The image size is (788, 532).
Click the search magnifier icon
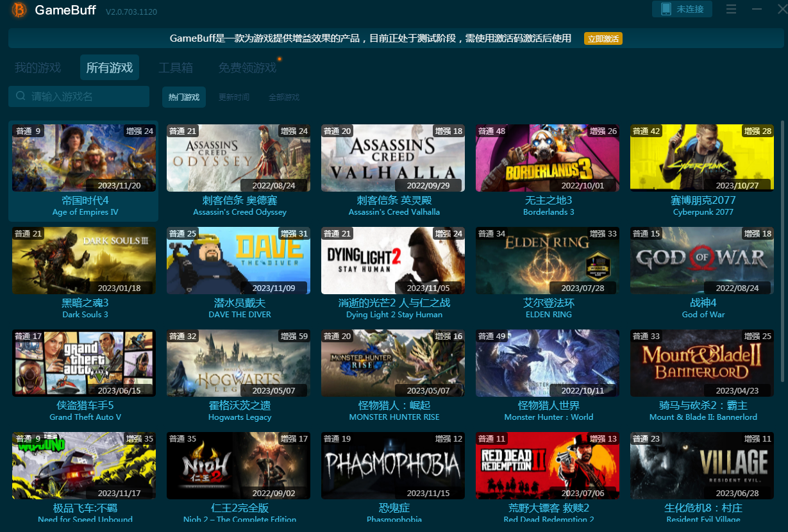point(21,96)
